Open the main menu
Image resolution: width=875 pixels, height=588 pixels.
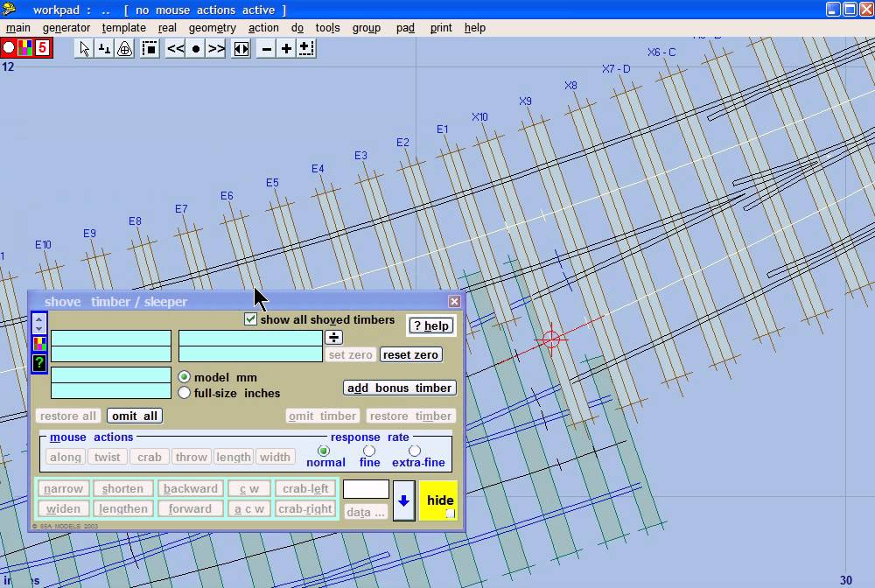click(18, 28)
